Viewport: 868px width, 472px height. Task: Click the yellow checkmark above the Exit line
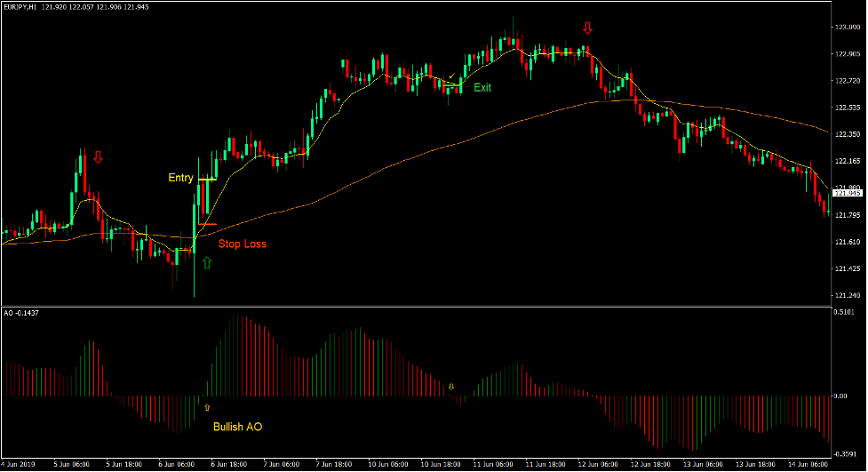click(452, 77)
